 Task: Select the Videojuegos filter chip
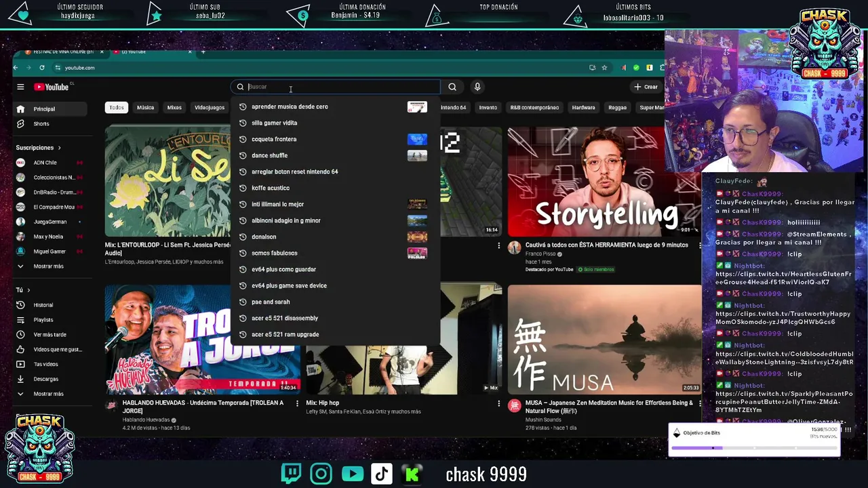pos(210,107)
